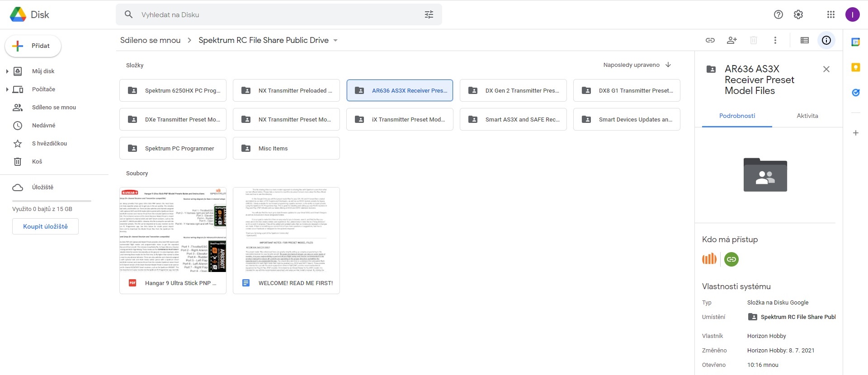
Task: Open Google Keep in side panel
Action: tap(855, 67)
